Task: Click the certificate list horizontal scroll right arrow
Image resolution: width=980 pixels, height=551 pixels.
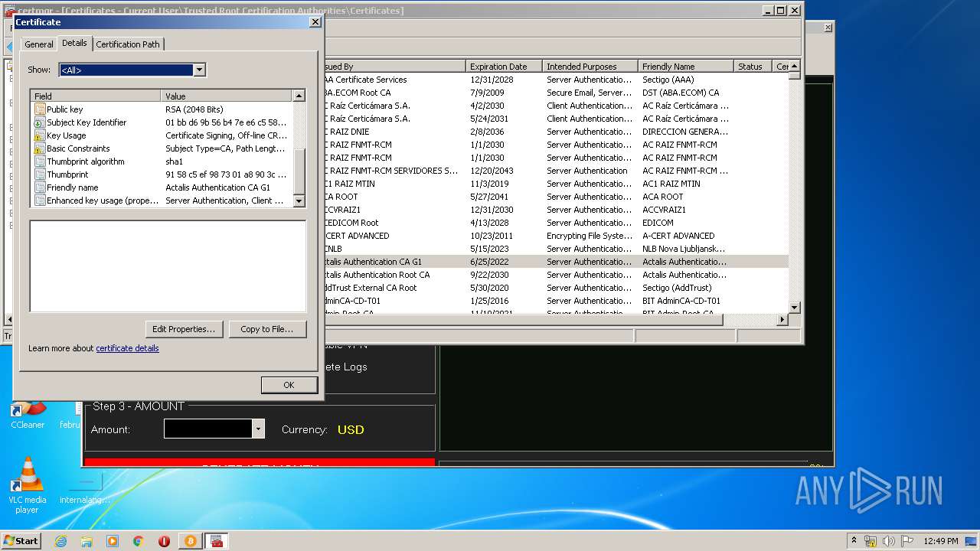Action: point(782,320)
